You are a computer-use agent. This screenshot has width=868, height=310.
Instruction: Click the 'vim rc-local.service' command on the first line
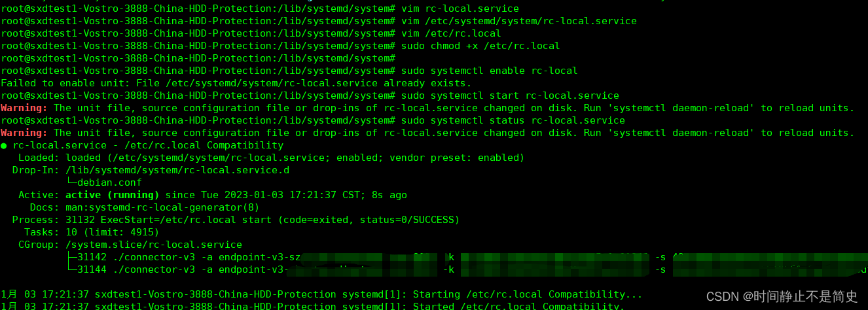pyautogui.click(x=460, y=9)
